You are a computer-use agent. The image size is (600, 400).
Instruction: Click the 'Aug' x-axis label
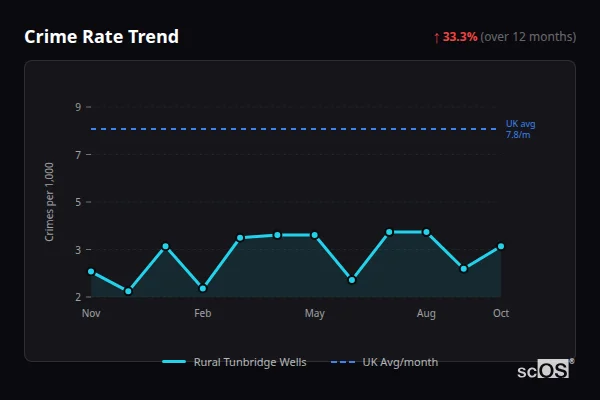coord(426,314)
